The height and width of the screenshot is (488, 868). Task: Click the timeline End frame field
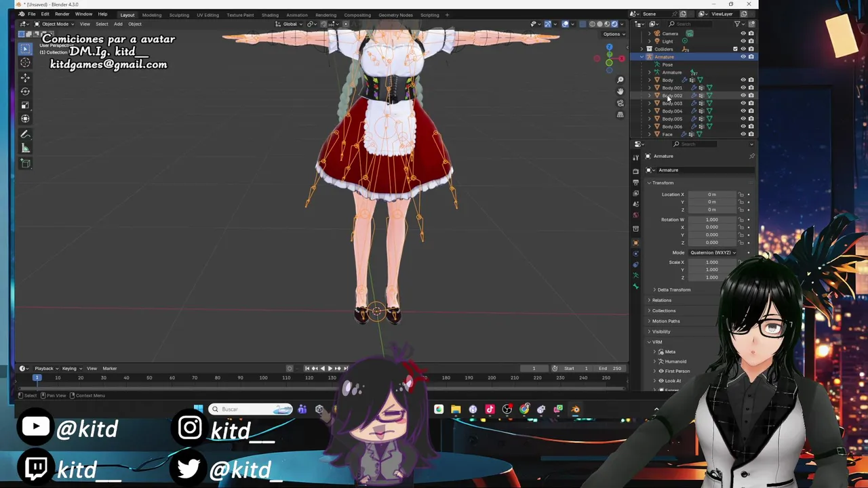(x=610, y=368)
